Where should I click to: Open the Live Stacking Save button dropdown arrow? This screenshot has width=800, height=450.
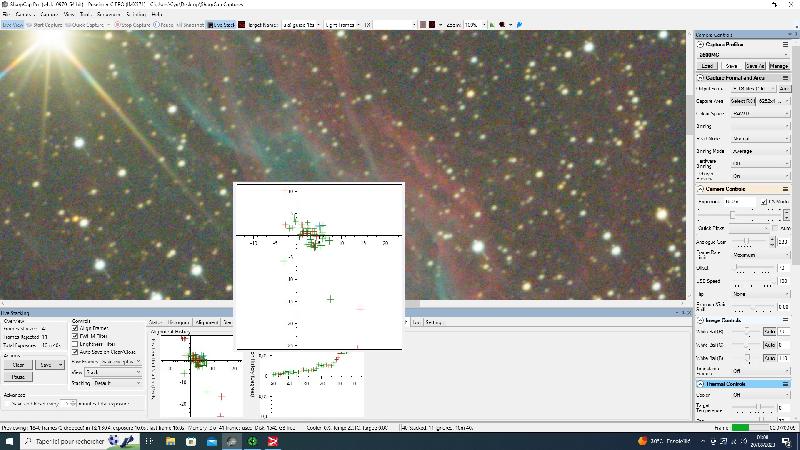click(x=61, y=365)
